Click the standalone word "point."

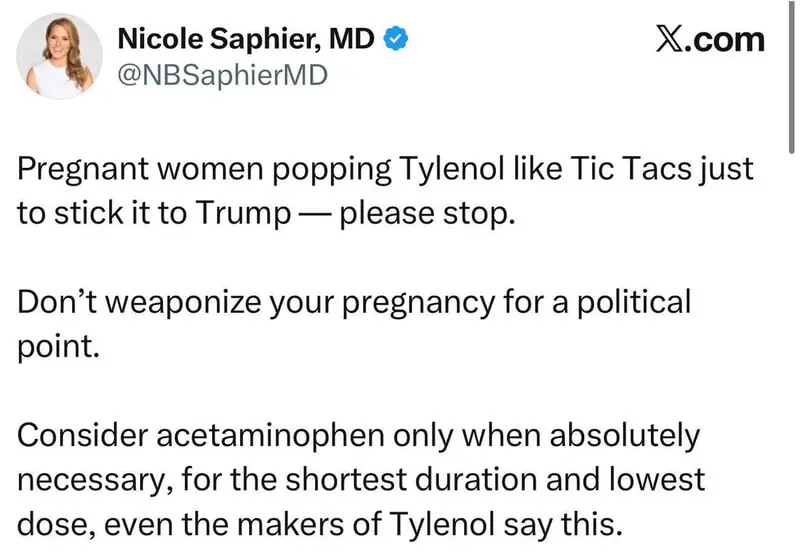(58, 347)
